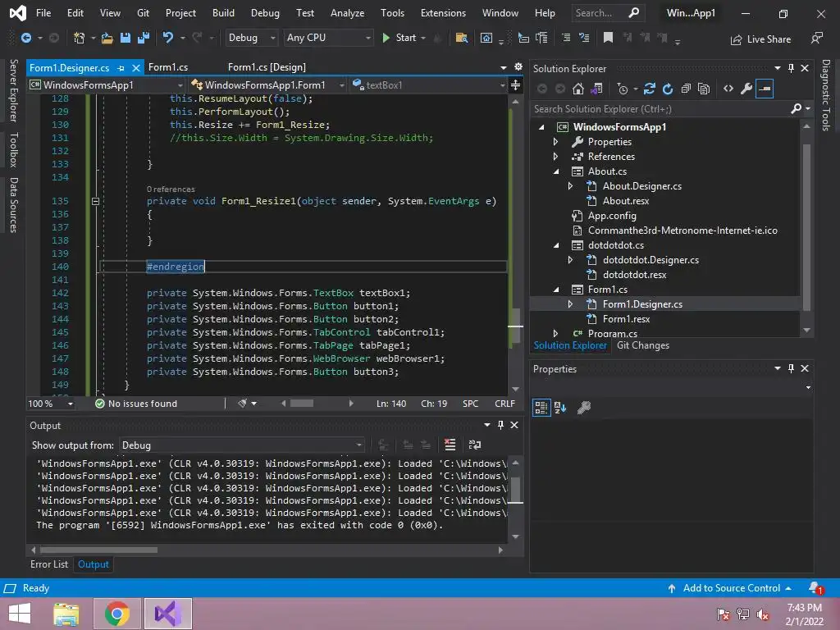Screen dimensions: 840x630
Task: Open the Notifications bell in status bar
Action: pyautogui.click(x=815, y=588)
